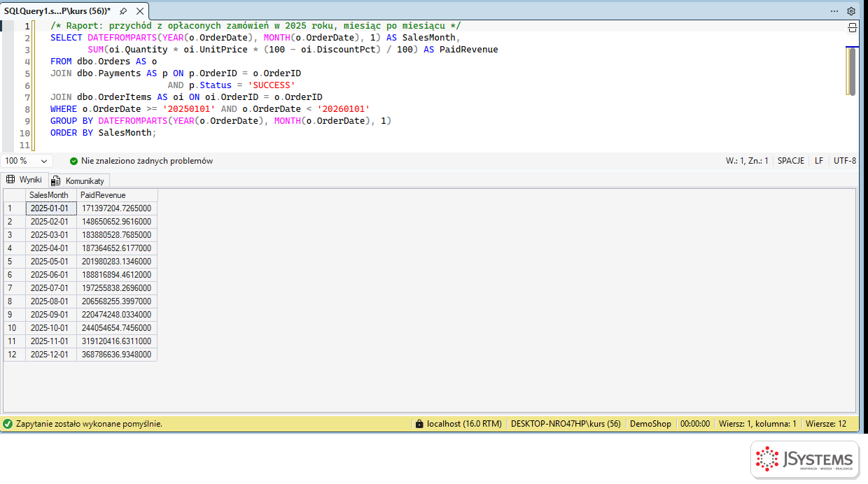Click the lock icon next to localhost

pos(419,424)
